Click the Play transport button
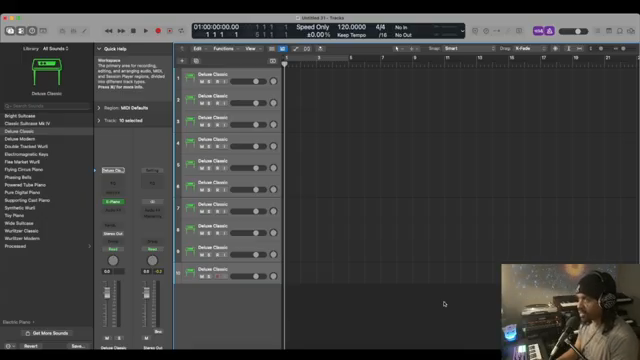The height and width of the screenshot is (360, 640). (x=145, y=31)
